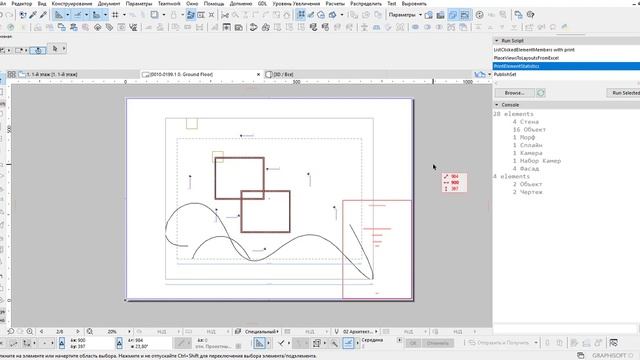Click first brown rectangle in layout drawing

240,178
